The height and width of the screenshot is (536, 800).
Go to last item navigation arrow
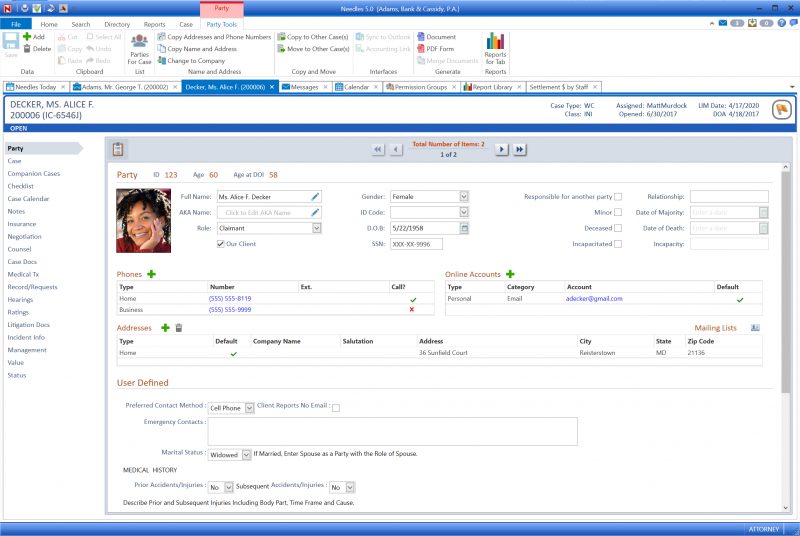[520, 149]
